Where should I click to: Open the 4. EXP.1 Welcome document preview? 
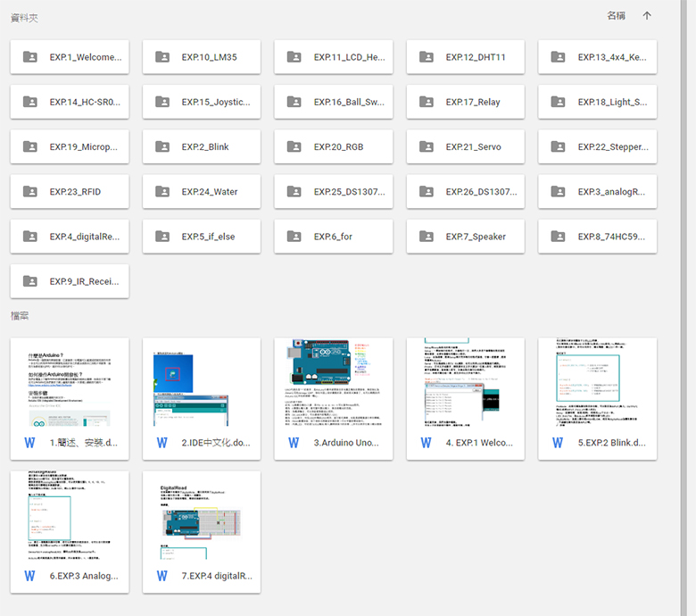465,382
